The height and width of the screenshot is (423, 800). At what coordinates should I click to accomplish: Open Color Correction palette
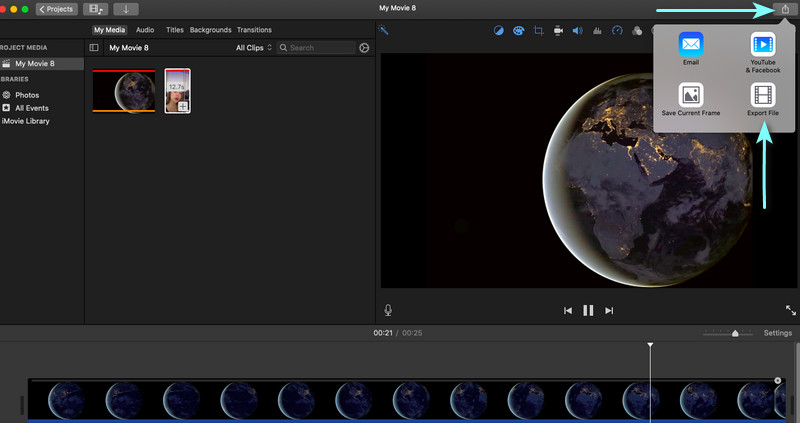pos(518,31)
